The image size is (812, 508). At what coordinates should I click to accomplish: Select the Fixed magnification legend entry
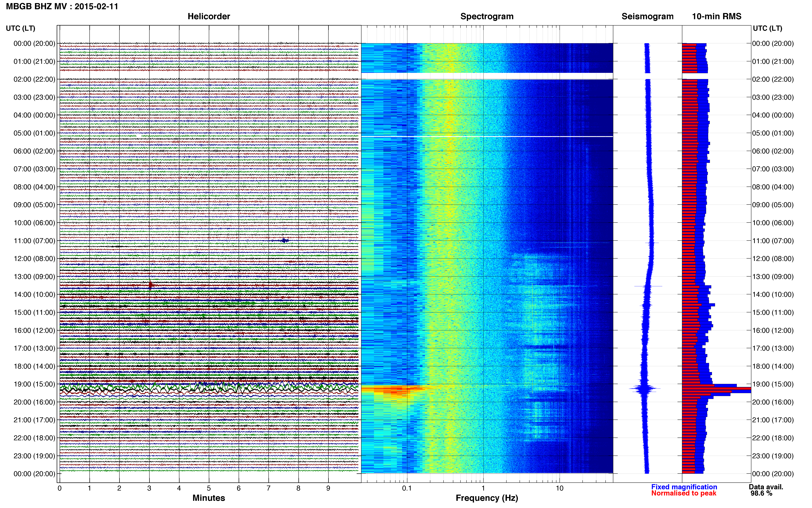pos(684,487)
